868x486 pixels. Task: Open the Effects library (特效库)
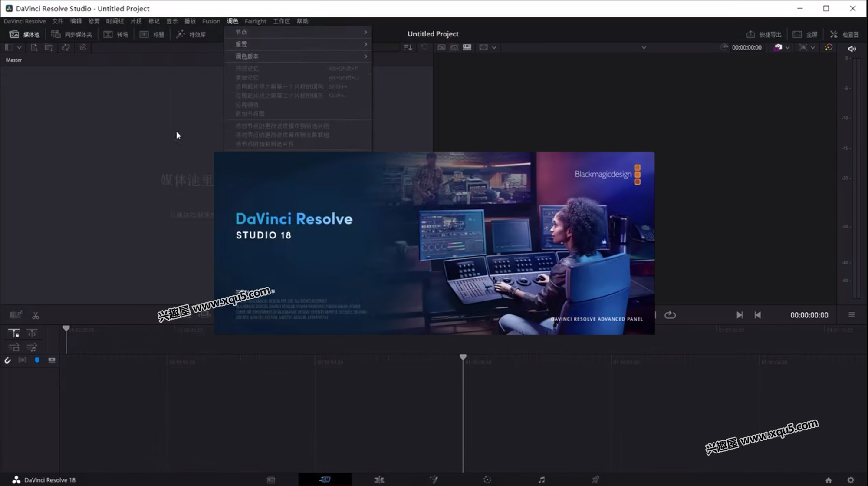coord(191,34)
